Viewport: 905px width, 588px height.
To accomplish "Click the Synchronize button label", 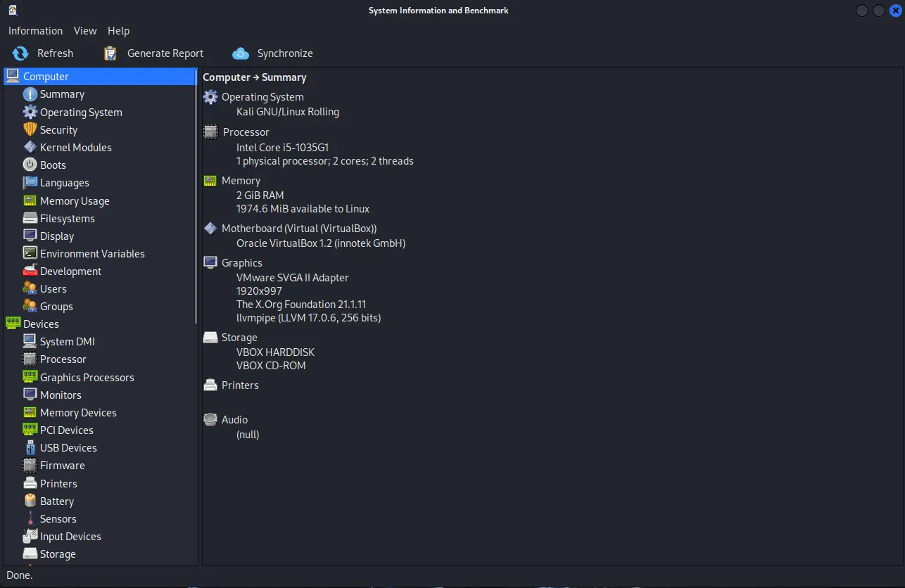I will coord(285,53).
